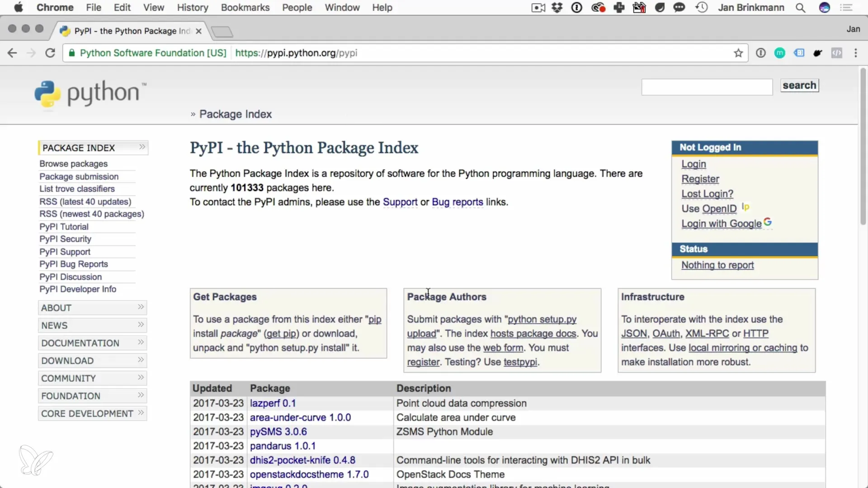Click the code brackets extension icon
This screenshot has height=488, width=868.
(837, 53)
